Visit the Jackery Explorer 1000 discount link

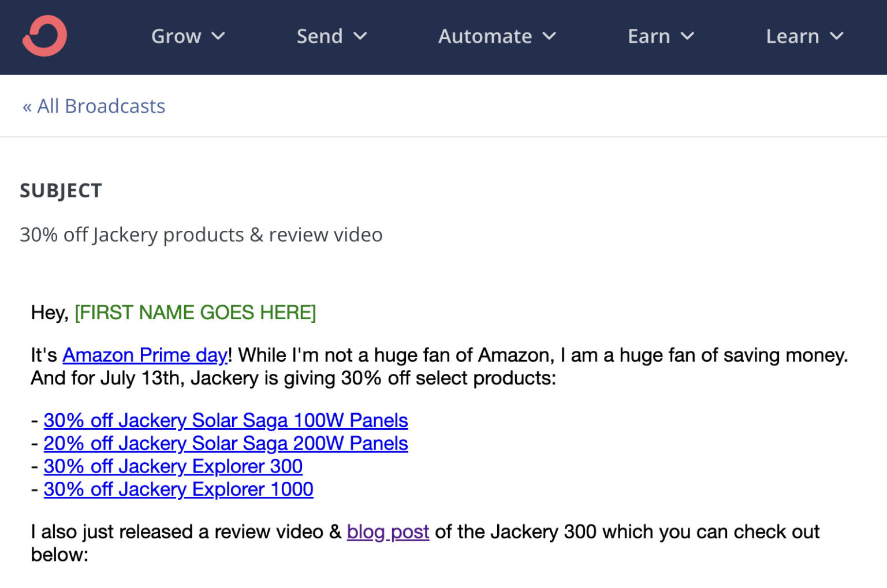178,489
